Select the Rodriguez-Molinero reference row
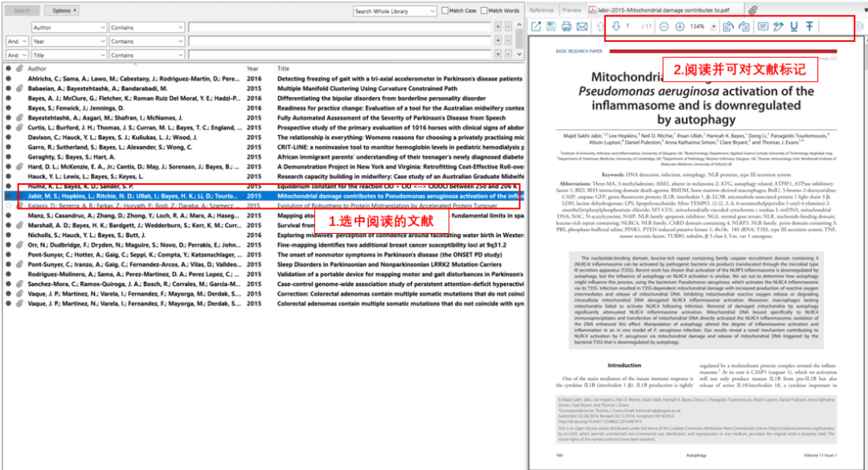The image size is (868, 470). pyautogui.click(x=264, y=274)
